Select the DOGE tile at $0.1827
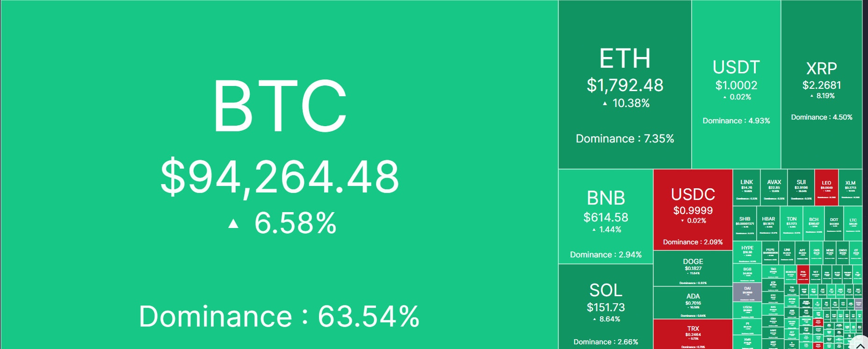Viewport: 868px width, 349px height. coord(693,268)
